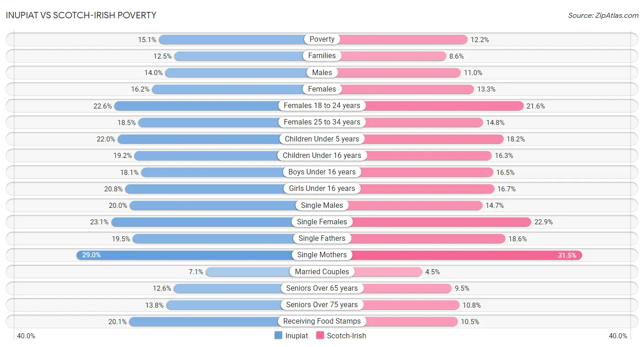Click the Scotch-Irish 31.5% Single Mothers bar
The image size is (644, 347).
click(452, 255)
